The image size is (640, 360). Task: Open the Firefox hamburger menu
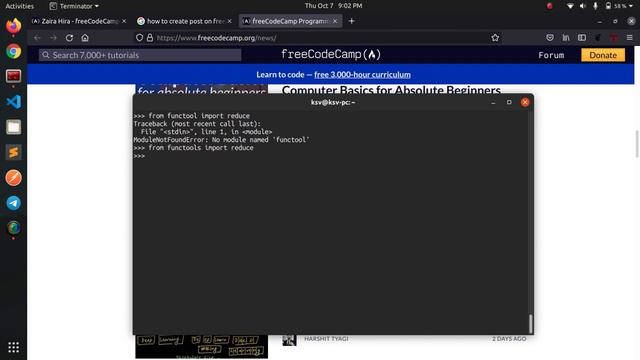coord(629,38)
